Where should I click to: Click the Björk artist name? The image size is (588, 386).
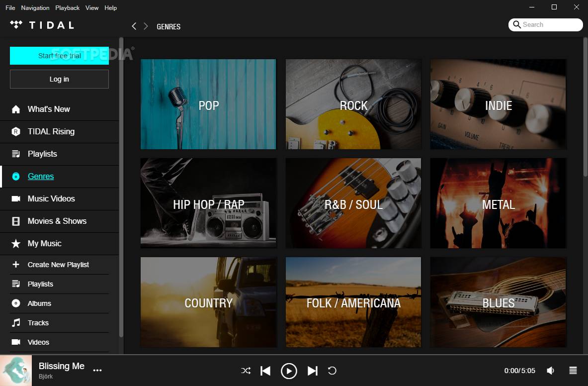46,376
